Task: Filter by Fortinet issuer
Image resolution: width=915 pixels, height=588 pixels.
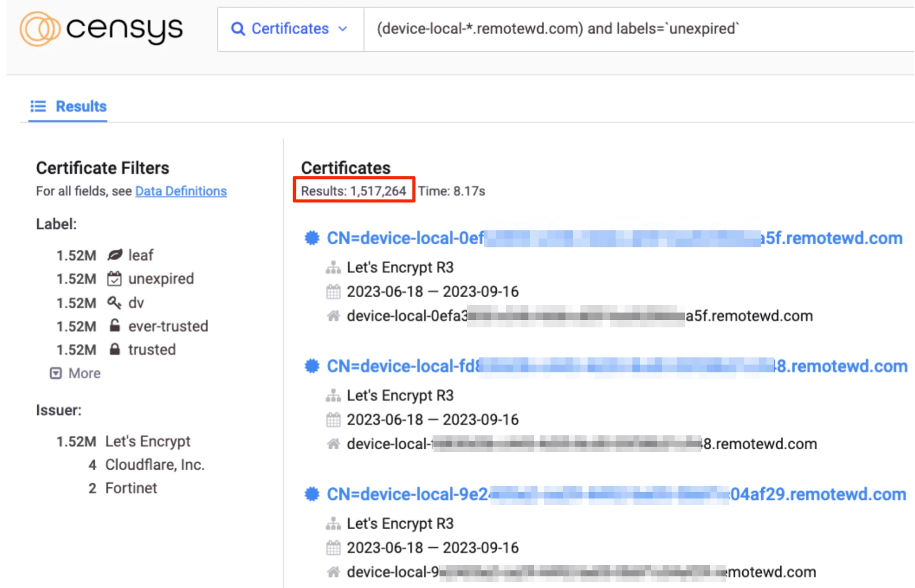Action: (131, 488)
